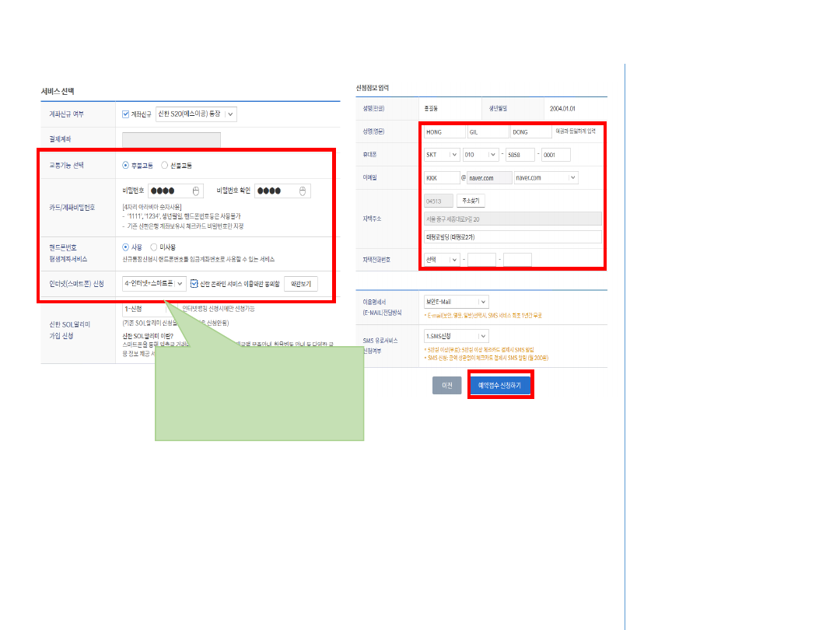This screenshot has height=630, width=840.
Task: Expand the 보안E-Mail delivery method dropdown
Action: [483, 302]
